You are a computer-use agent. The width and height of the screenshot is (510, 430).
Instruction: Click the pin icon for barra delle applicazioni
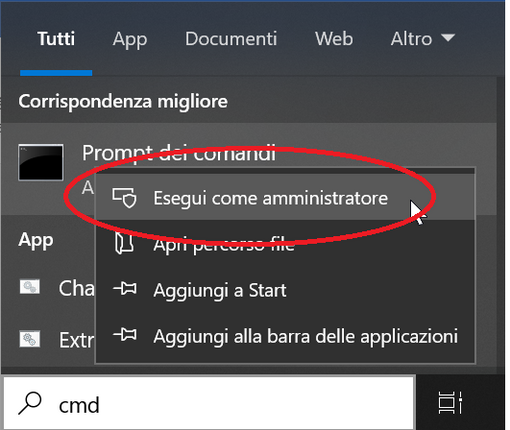tap(125, 334)
